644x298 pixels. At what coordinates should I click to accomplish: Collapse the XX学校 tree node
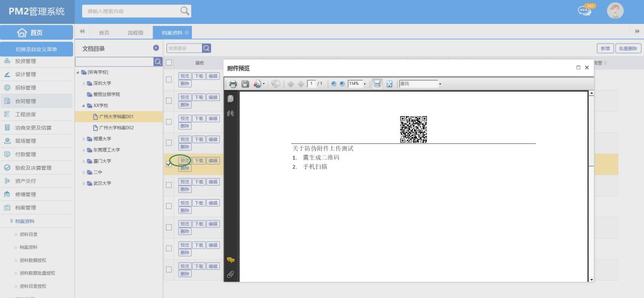point(83,106)
